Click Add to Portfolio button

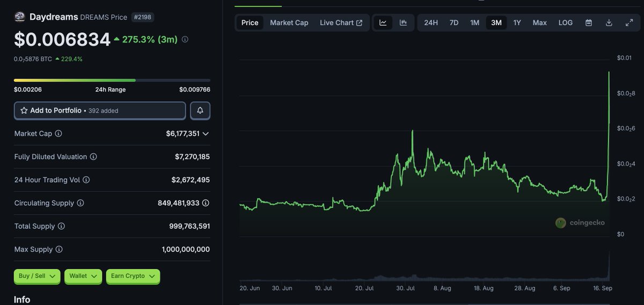(x=100, y=110)
